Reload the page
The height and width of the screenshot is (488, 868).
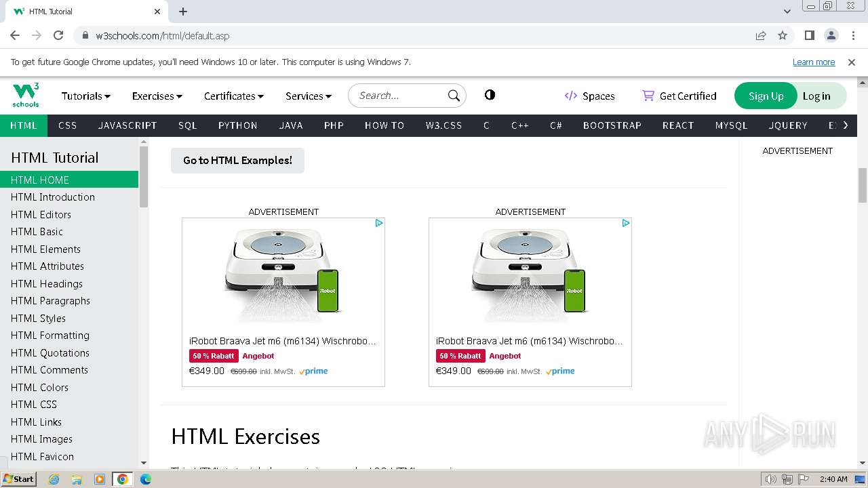click(58, 35)
